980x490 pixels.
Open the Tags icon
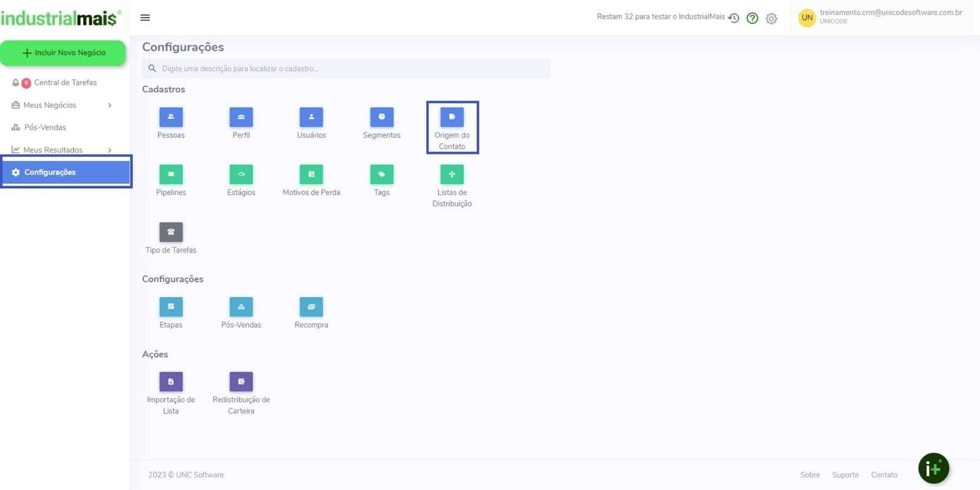point(382,175)
